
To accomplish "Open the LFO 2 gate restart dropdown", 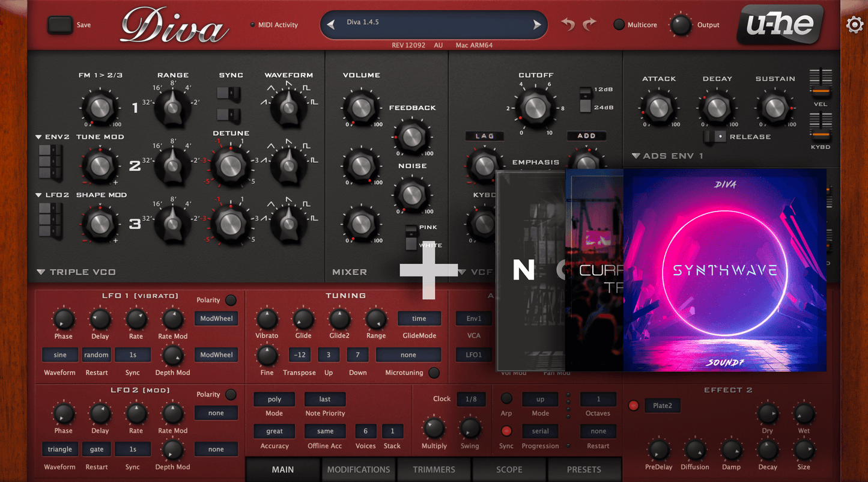I will 96,449.
